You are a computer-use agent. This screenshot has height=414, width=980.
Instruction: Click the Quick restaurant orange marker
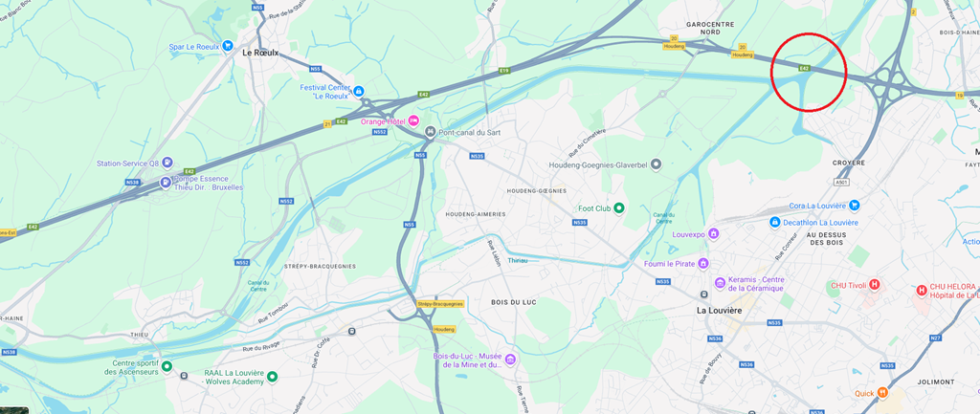pos(882,393)
